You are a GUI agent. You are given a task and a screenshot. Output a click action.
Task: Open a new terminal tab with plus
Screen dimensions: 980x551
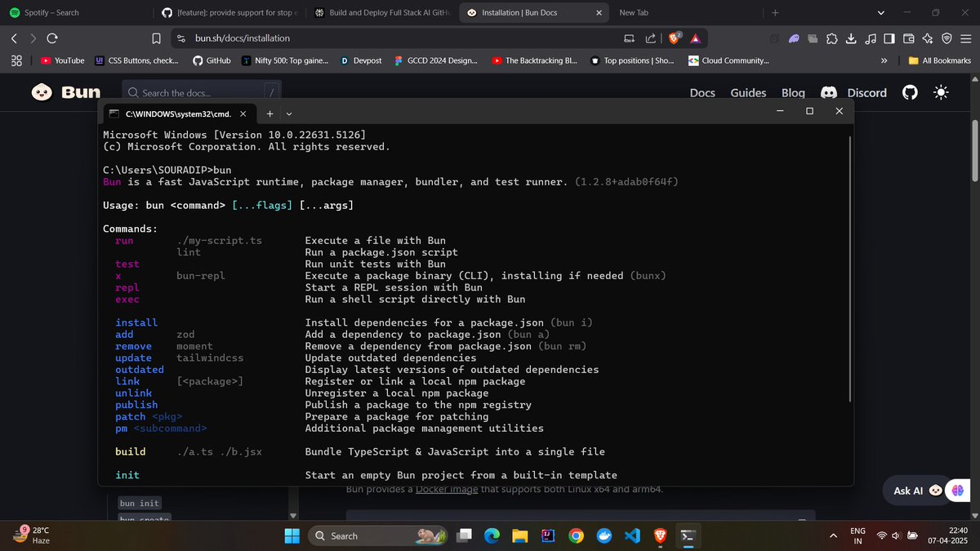(269, 113)
